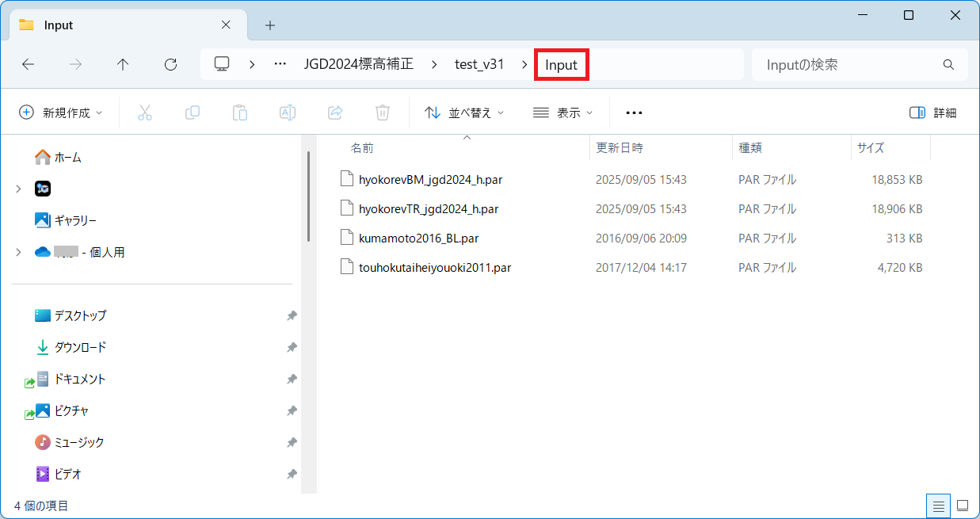Navigate back with the left arrow

click(x=29, y=65)
